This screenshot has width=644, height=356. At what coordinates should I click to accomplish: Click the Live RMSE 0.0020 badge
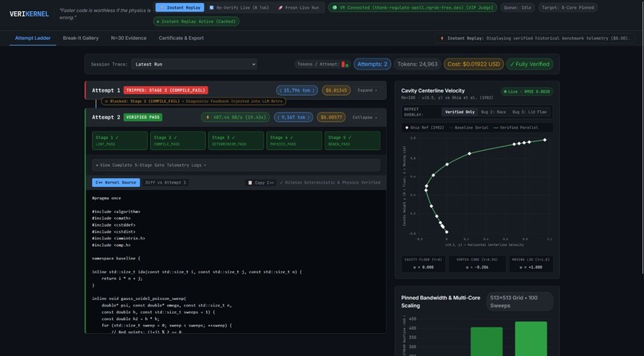click(x=527, y=92)
